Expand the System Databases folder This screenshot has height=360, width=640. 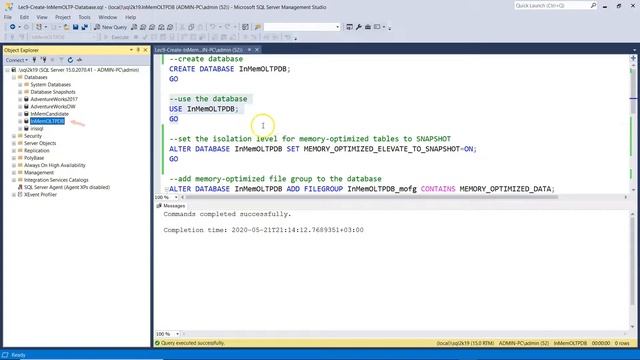point(20,84)
